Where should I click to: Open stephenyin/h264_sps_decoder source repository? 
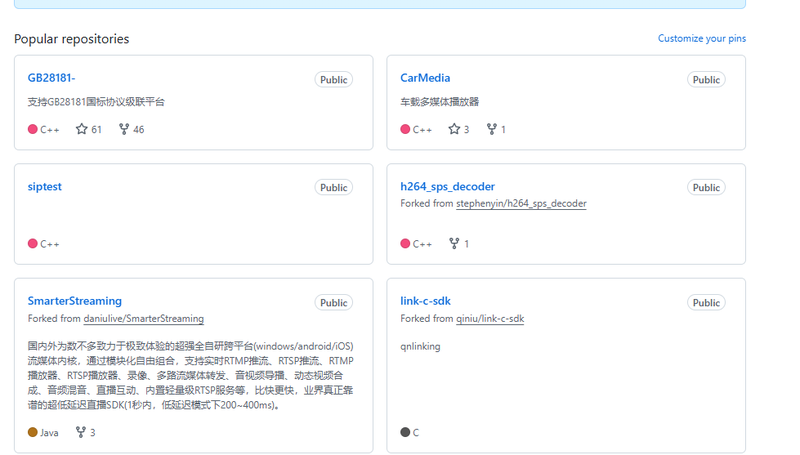click(521, 204)
